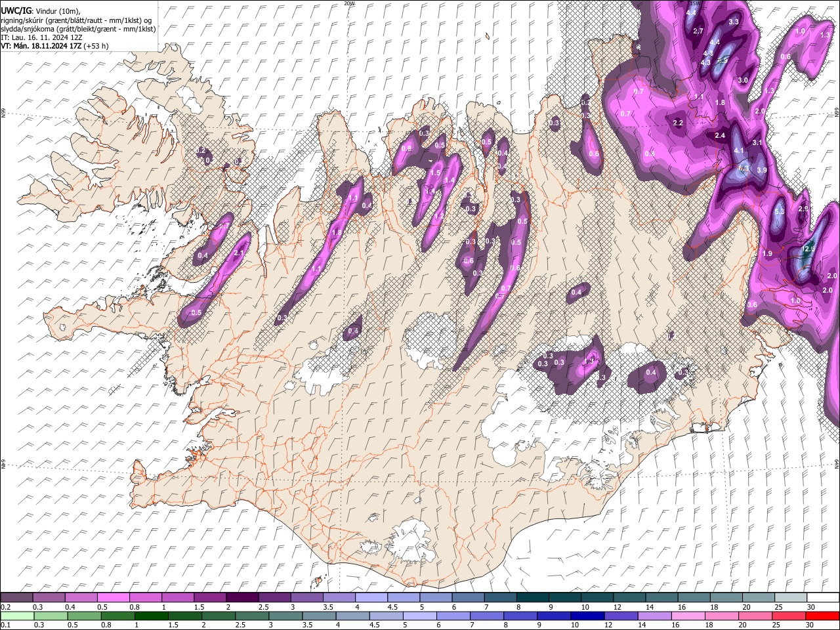Image resolution: width=840 pixels, height=630 pixels.
Task: Click the '2.2' precipitation value in the northeast
Action: (x=679, y=123)
